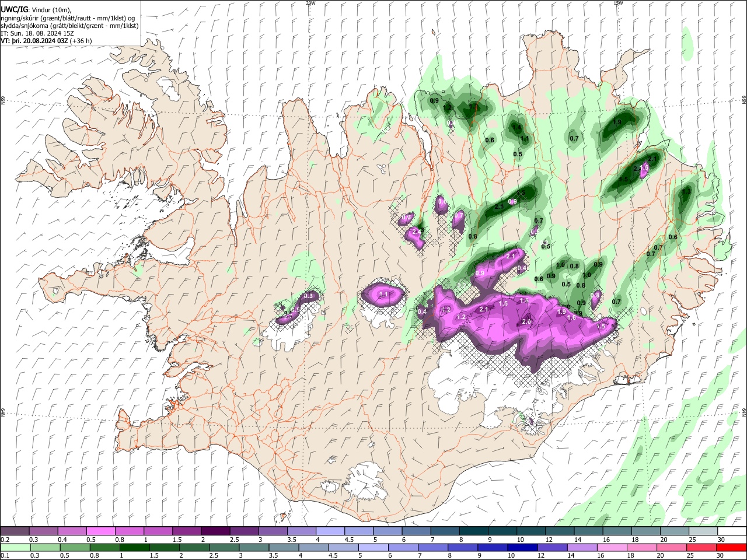Select the white '0.3' value on the purple patch
Viewport: 747px width, 560px height.
click(x=309, y=296)
